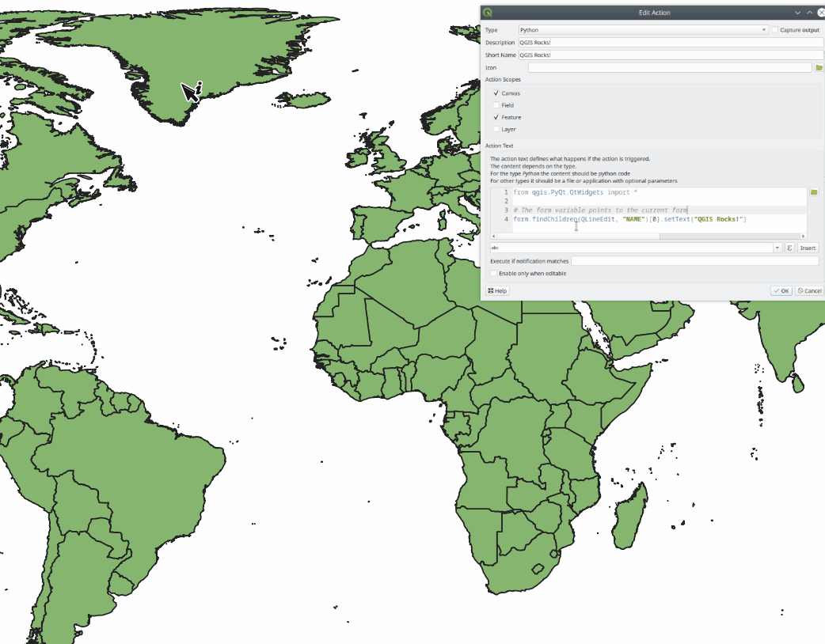The height and width of the screenshot is (644, 825).
Task: Confirm the action with OK
Action: point(781,291)
